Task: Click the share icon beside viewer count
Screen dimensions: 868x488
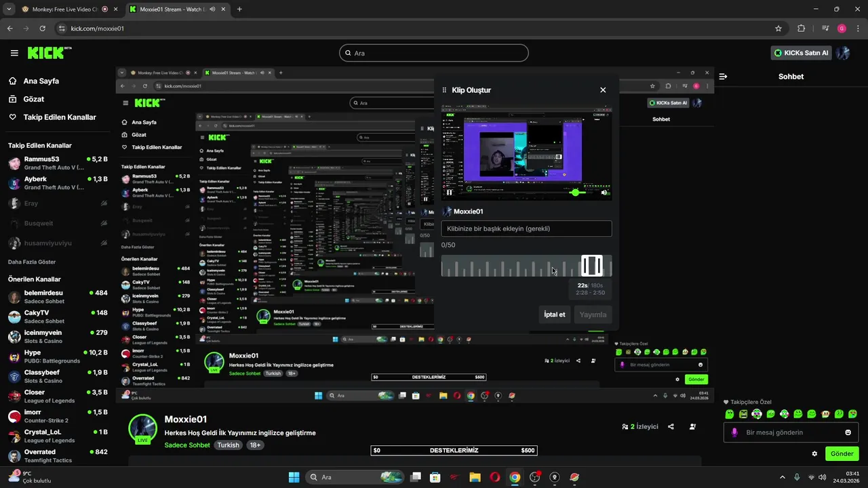Action: (x=671, y=426)
